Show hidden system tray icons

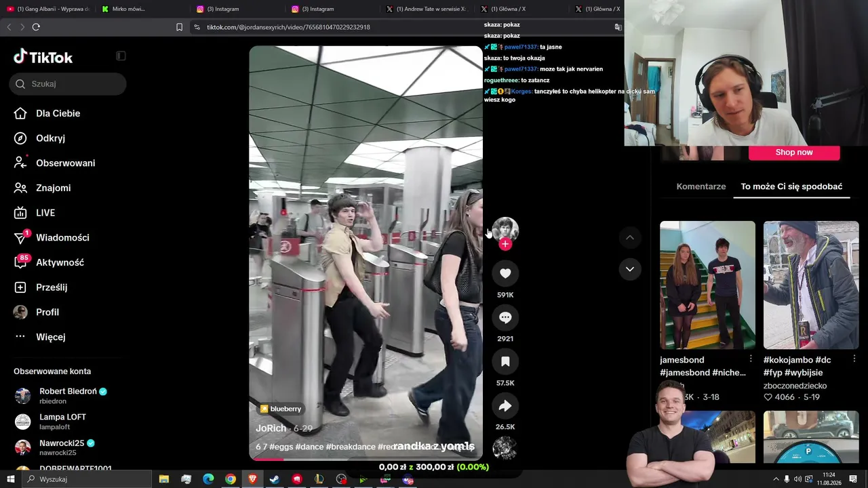tap(776, 479)
